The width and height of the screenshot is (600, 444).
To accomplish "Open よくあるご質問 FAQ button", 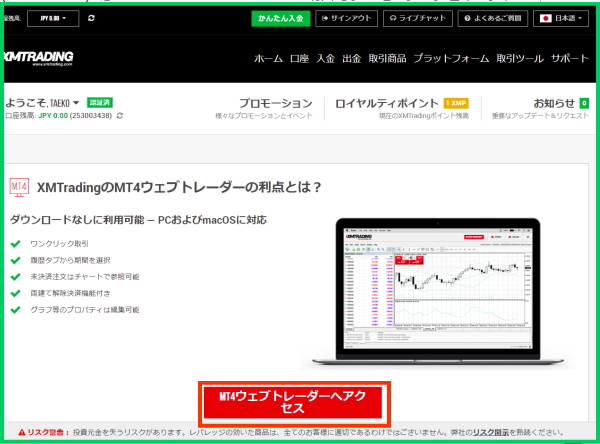I will (492, 18).
